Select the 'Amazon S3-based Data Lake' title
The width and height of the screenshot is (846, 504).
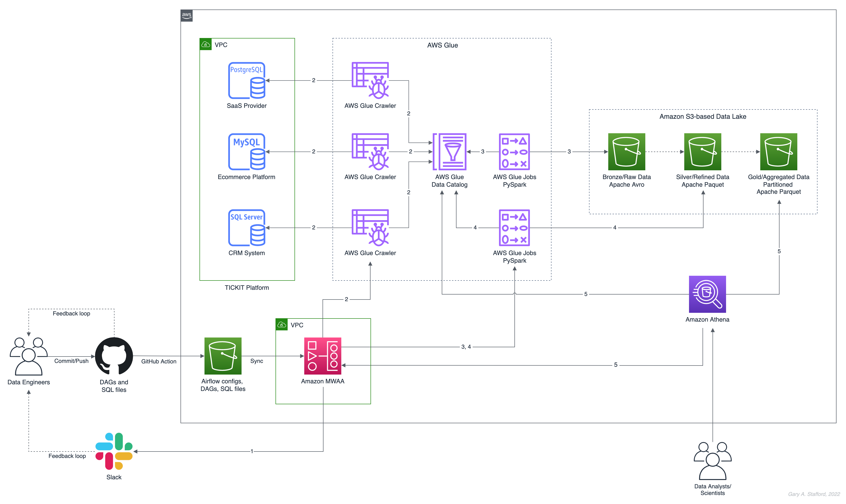(x=703, y=116)
